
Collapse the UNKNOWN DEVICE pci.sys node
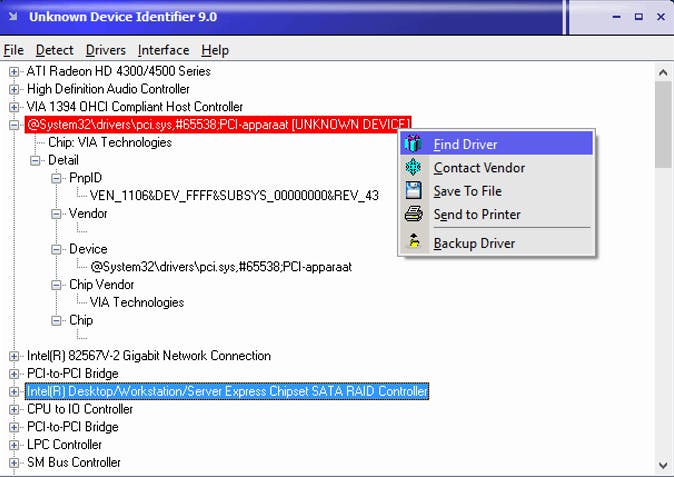tap(14, 125)
